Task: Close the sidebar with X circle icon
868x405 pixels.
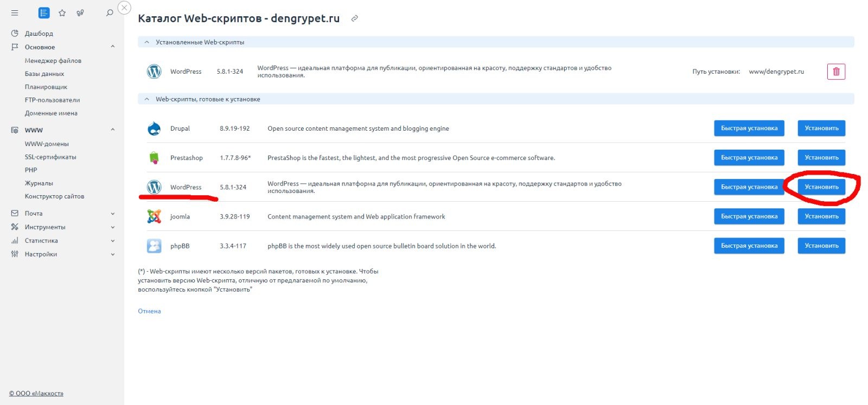Action: tap(124, 8)
